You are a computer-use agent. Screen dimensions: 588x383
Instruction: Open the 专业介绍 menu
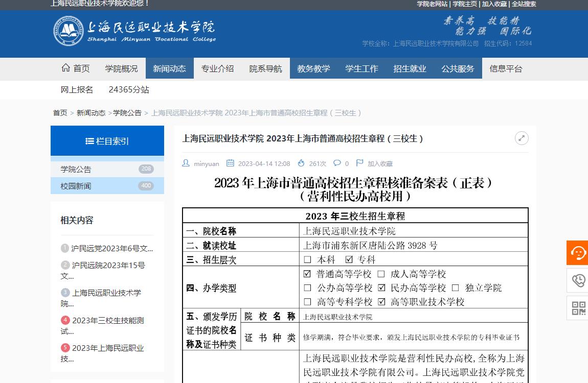[217, 68]
